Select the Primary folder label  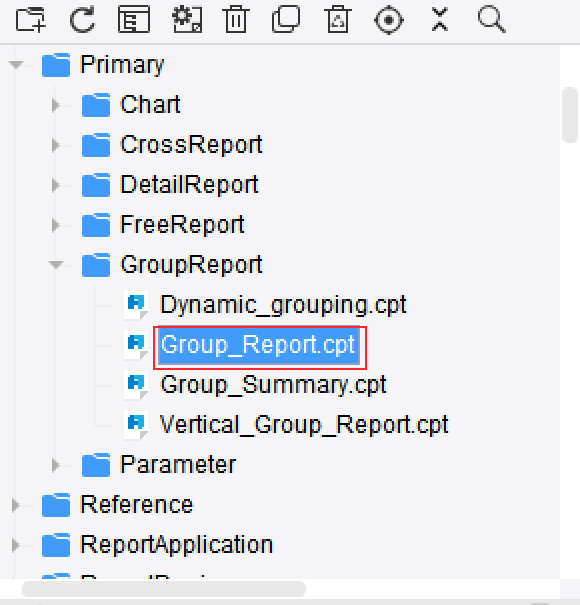[122, 65]
